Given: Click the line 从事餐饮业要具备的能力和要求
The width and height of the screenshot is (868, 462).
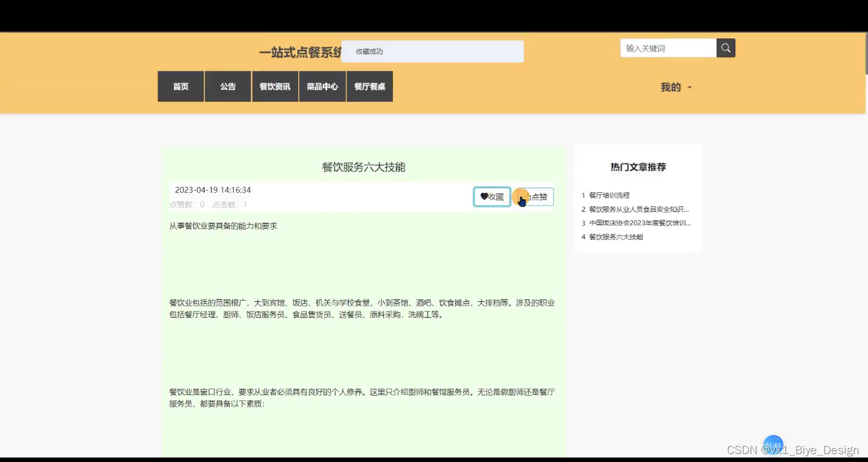Looking at the screenshot, I should click(223, 226).
